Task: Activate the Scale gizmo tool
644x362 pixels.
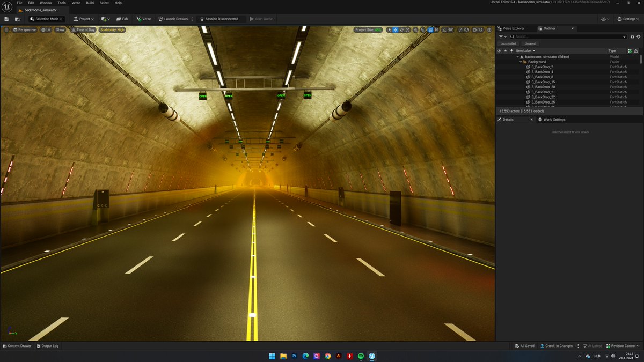Action: pyautogui.click(x=408, y=29)
